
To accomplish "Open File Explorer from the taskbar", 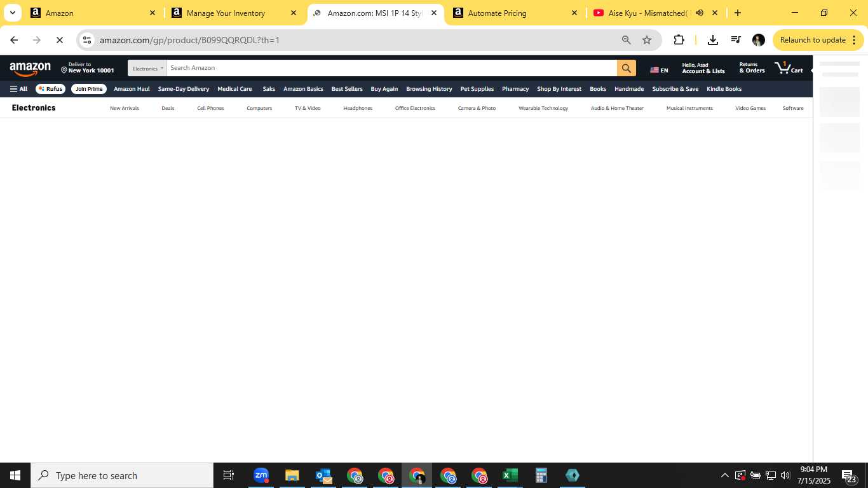I will 292,475.
